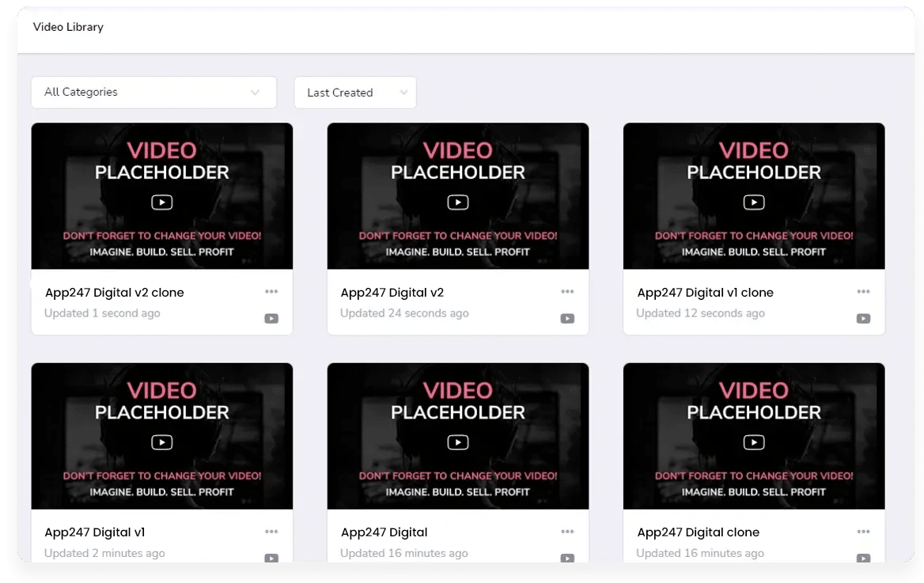Click YouTube icon on App247 Digital v2 clone card

(x=271, y=319)
